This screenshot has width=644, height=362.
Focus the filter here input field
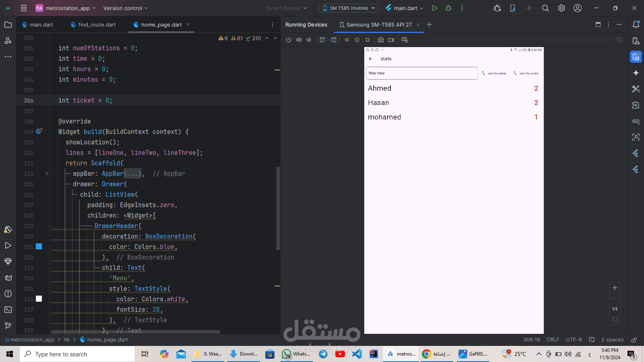point(422,73)
